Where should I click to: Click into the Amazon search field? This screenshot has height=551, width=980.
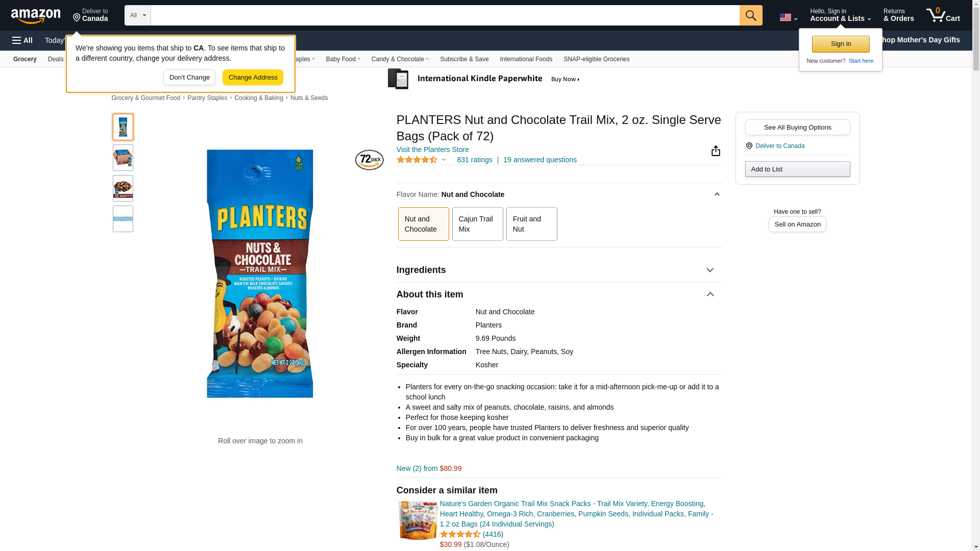[x=445, y=15]
